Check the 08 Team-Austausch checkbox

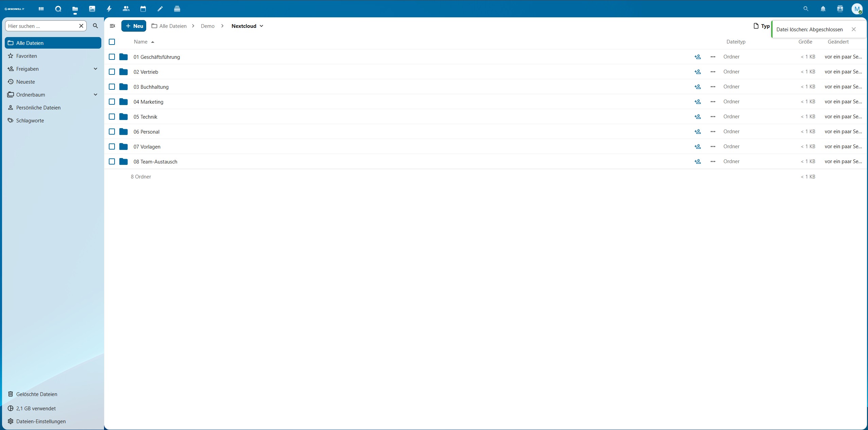coord(112,161)
